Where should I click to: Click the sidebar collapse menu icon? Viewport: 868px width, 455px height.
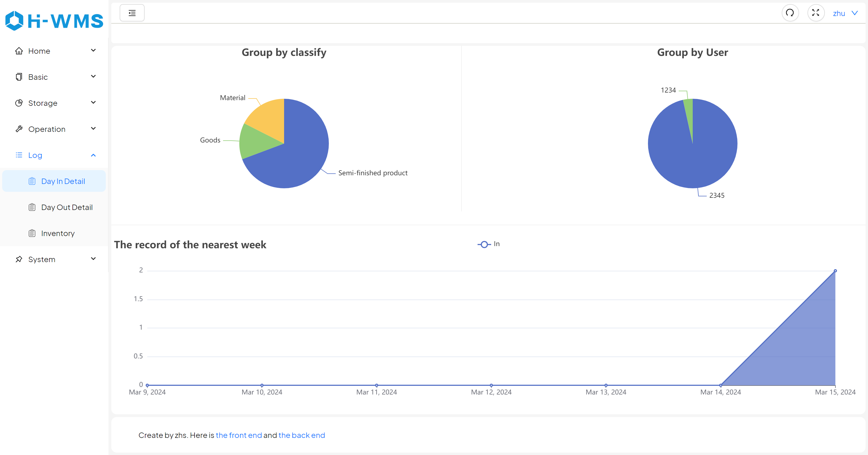tap(132, 13)
